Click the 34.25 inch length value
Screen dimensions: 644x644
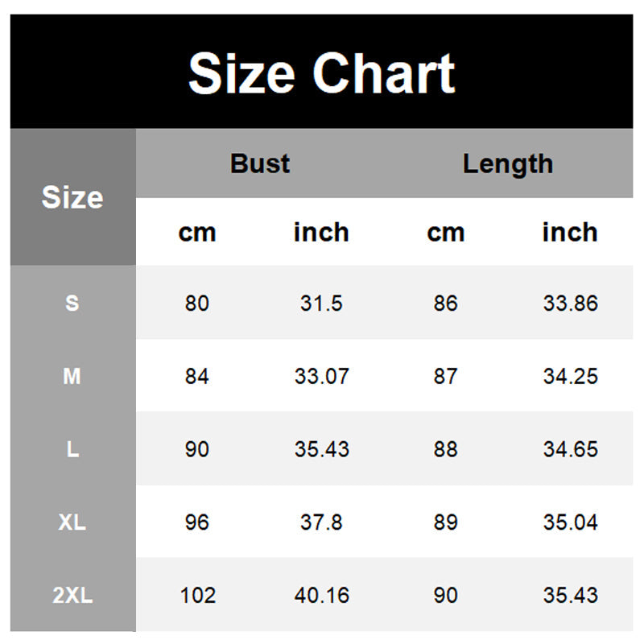click(x=570, y=376)
